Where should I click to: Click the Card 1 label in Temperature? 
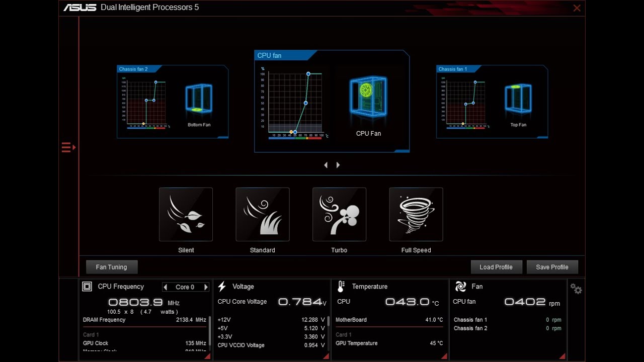(x=343, y=335)
